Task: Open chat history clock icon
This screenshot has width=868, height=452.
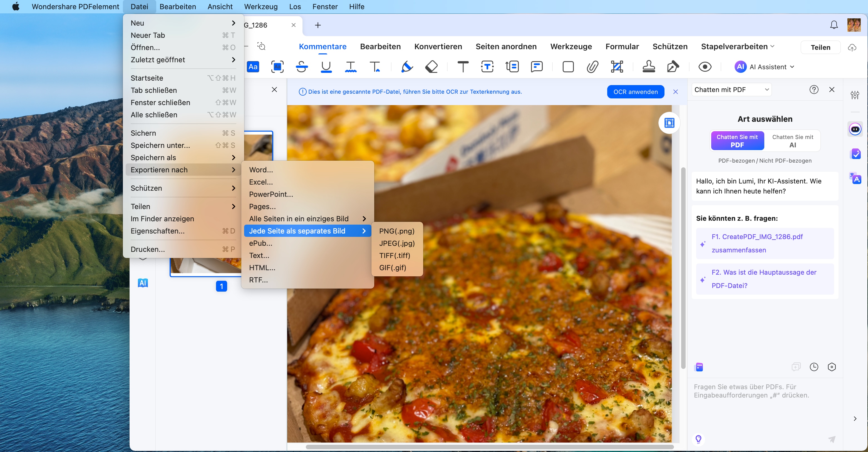Action: (x=814, y=367)
